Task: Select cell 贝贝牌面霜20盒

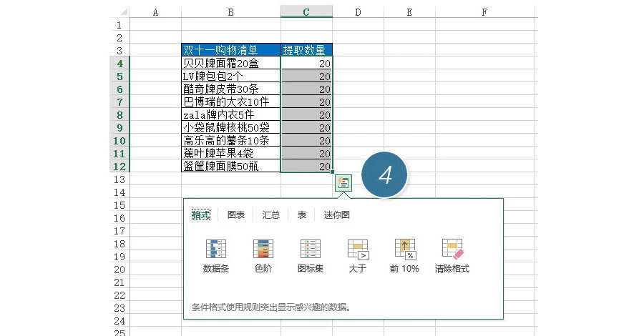Action: (x=231, y=63)
